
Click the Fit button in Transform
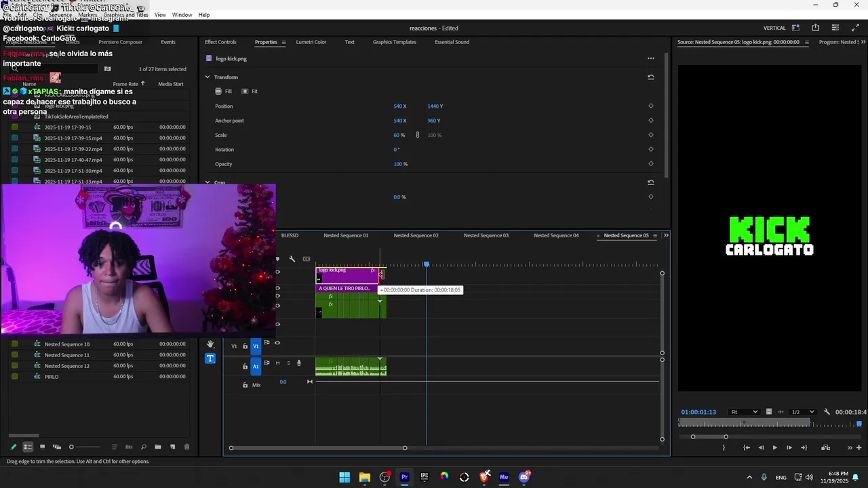[x=250, y=91]
